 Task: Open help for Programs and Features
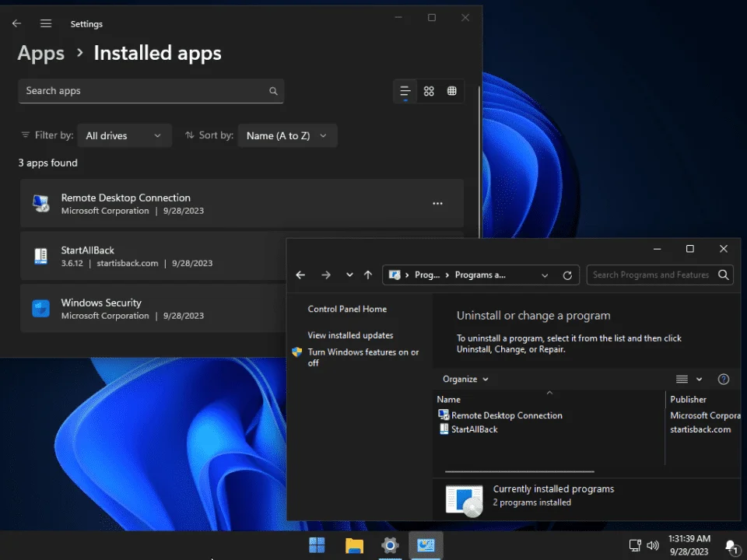[723, 379]
